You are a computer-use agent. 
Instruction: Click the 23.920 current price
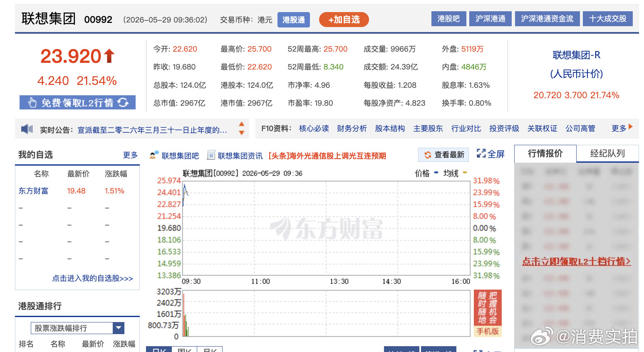(x=71, y=56)
